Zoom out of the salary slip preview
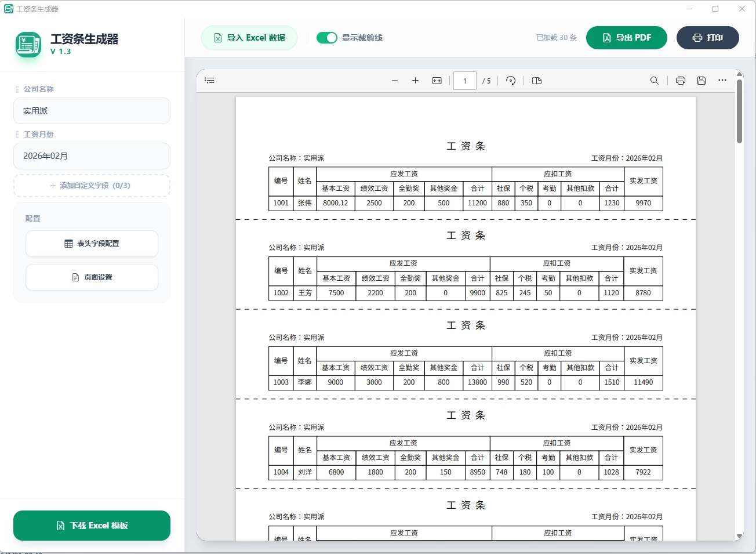The width and height of the screenshot is (756, 554). [395, 81]
